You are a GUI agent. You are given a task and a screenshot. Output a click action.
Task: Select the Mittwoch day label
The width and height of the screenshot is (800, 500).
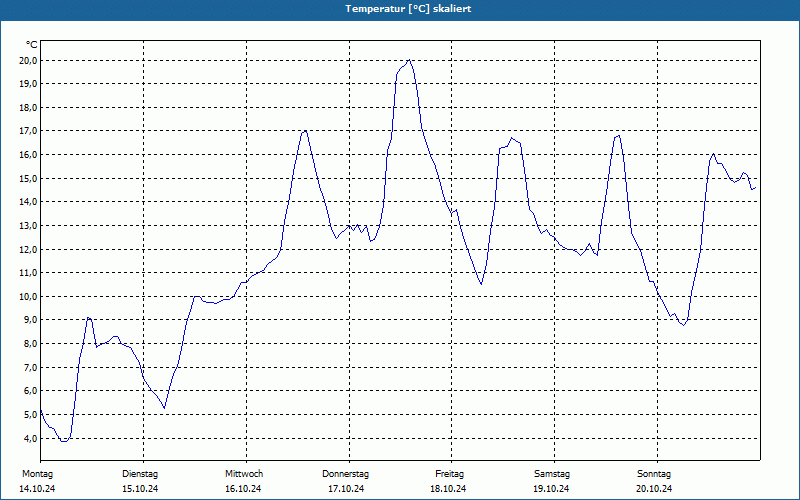click(x=244, y=474)
